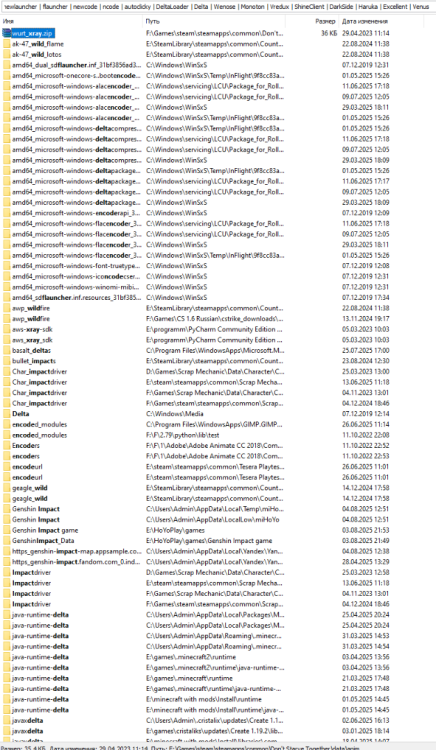Click the folder icon next to Delta
Screen dimensions: 436x750
click(x=7, y=414)
